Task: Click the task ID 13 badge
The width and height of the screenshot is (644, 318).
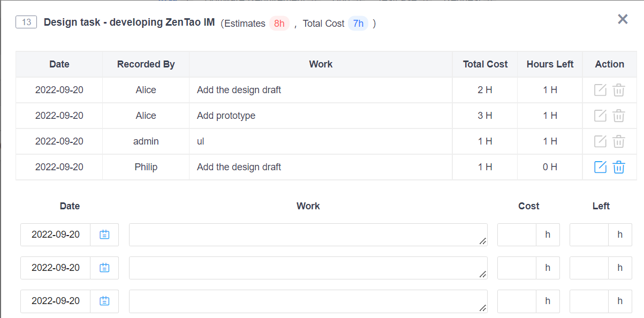Action: coord(26,22)
